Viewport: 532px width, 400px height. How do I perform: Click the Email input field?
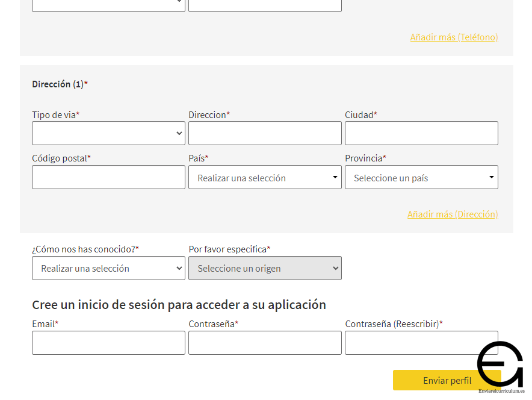pos(108,343)
